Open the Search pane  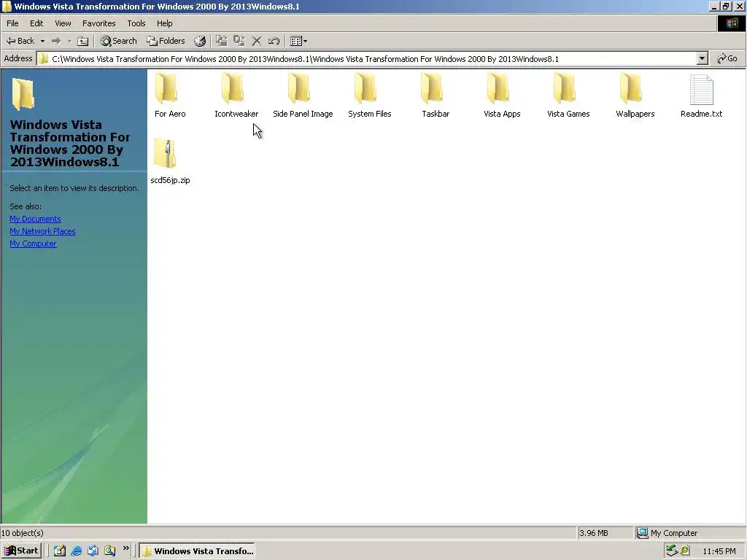118,41
